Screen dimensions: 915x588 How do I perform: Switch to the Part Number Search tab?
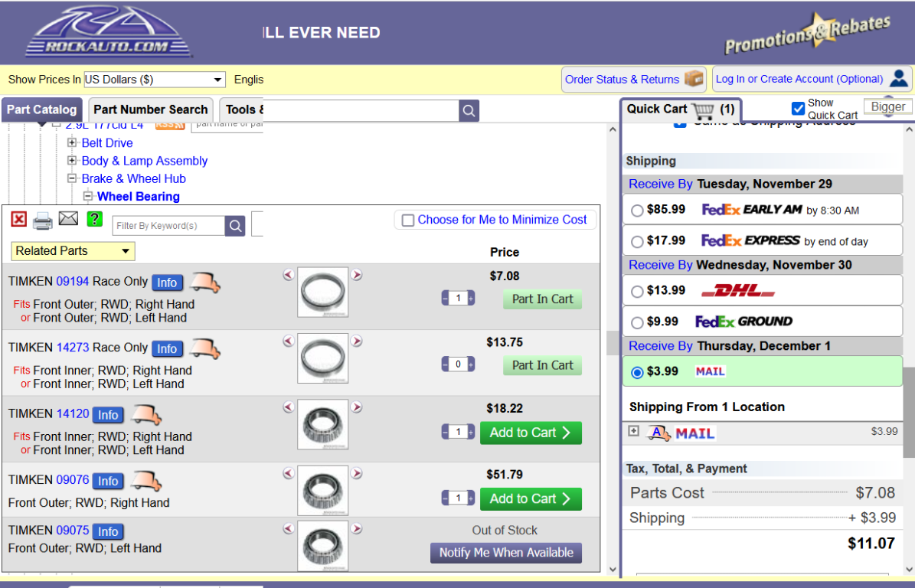tap(150, 109)
